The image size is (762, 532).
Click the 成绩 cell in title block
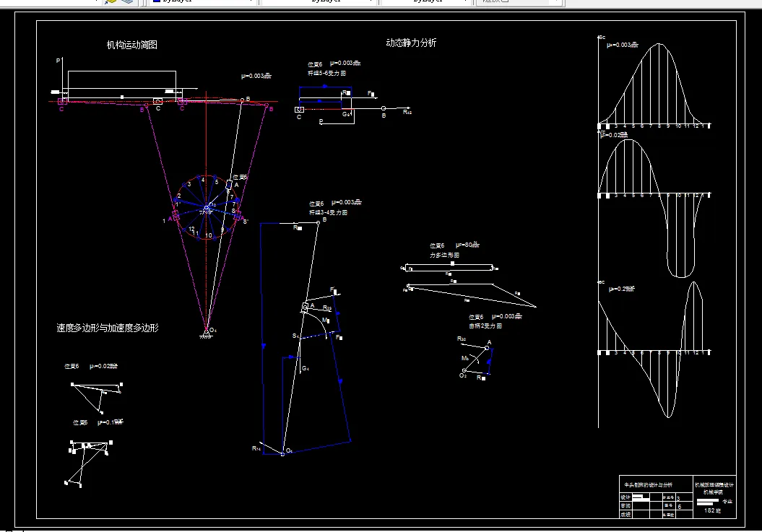(x=625, y=515)
